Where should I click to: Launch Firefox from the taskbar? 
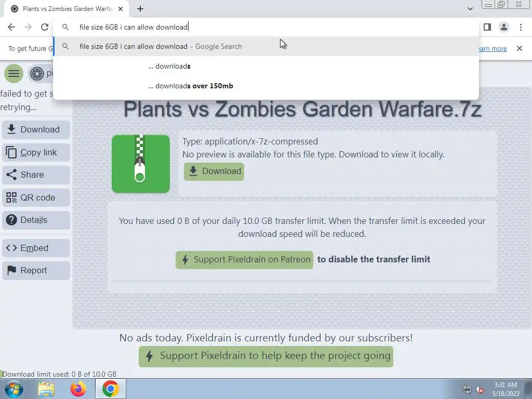78,389
